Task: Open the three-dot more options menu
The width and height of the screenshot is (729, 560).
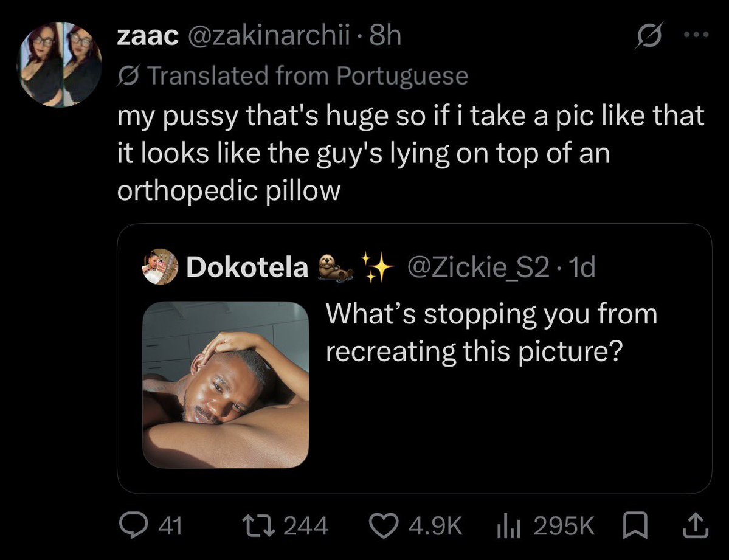Action: click(x=696, y=35)
